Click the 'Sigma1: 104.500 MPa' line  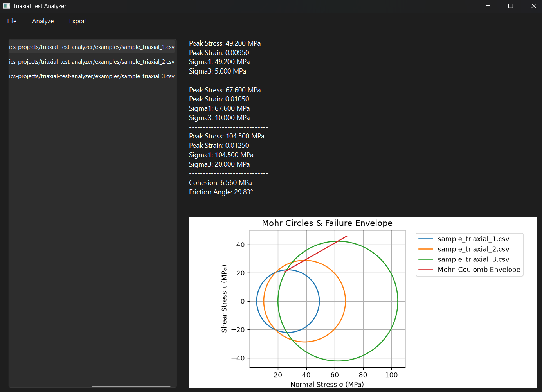tap(221, 155)
